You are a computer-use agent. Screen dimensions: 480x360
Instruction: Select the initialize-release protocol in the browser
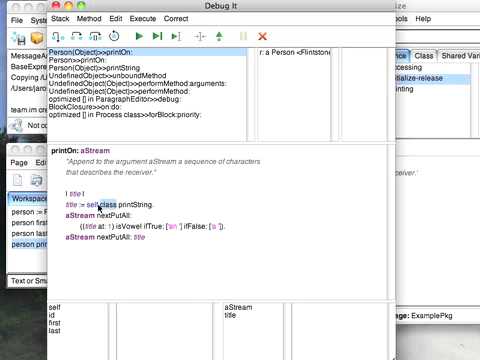432,78
